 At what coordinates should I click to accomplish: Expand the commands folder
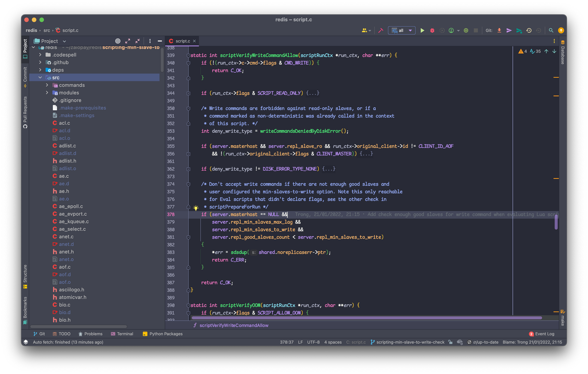click(47, 85)
